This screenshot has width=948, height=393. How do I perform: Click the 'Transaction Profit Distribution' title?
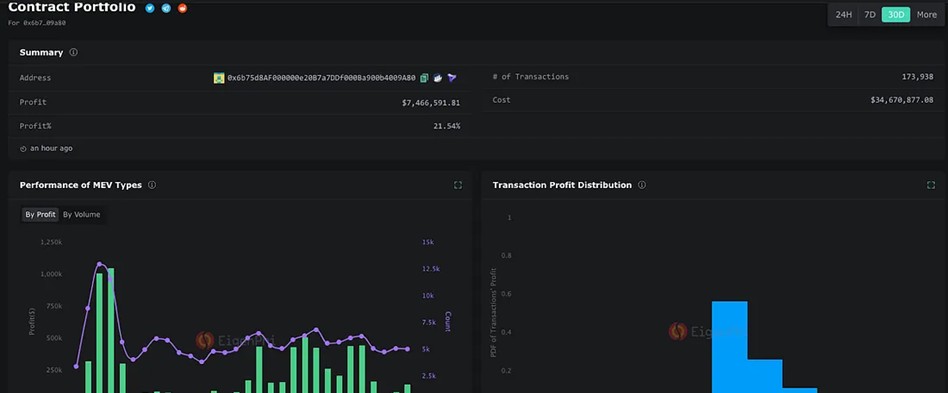(562, 185)
